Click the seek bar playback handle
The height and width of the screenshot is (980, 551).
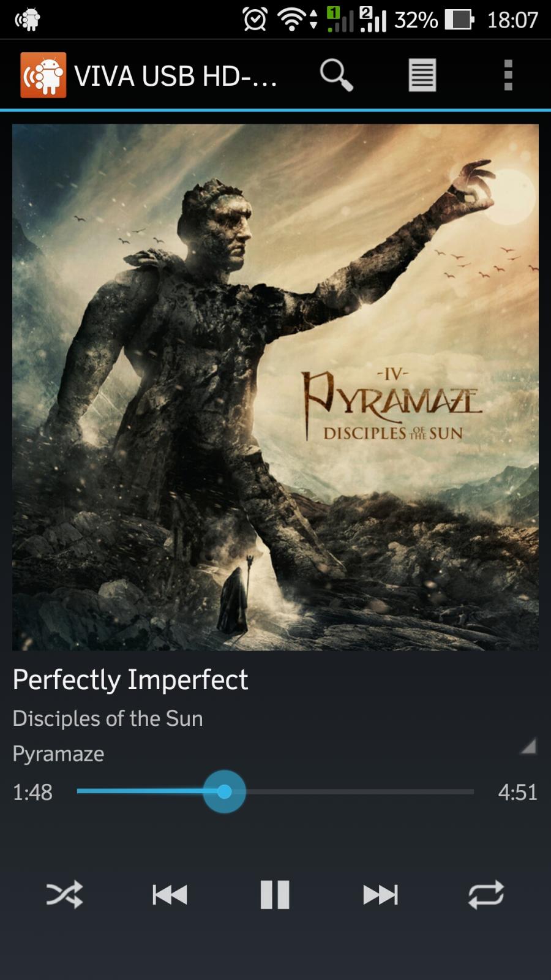224,792
